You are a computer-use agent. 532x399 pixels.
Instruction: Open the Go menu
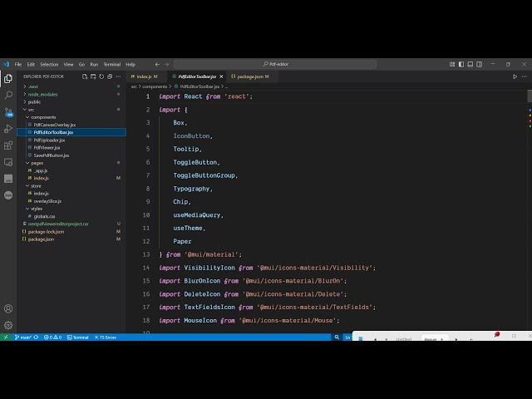[x=81, y=64]
